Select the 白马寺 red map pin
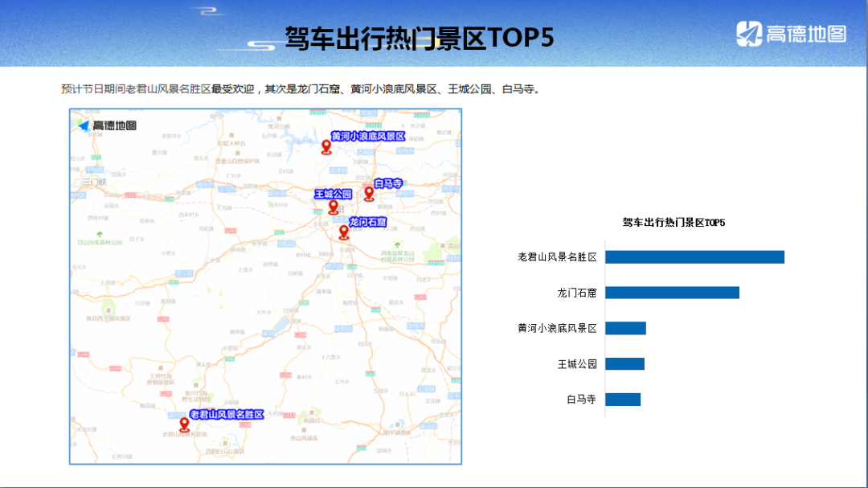The height and width of the screenshot is (488, 868). [x=369, y=193]
